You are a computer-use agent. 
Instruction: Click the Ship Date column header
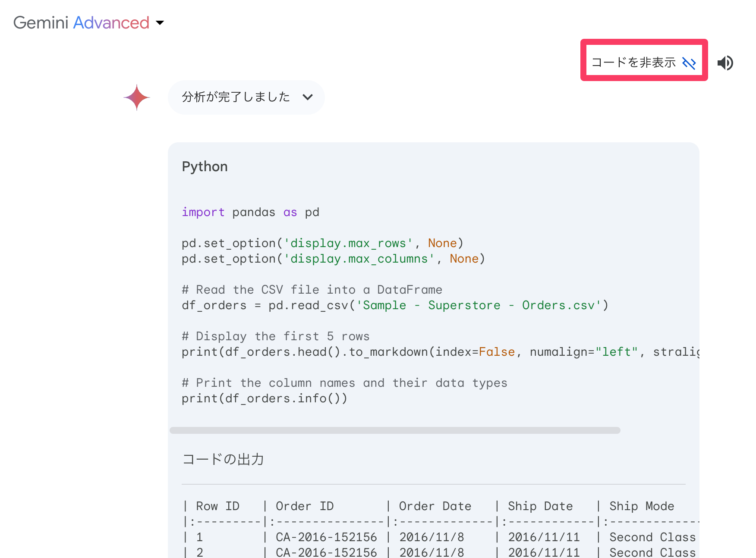pyautogui.click(x=540, y=506)
